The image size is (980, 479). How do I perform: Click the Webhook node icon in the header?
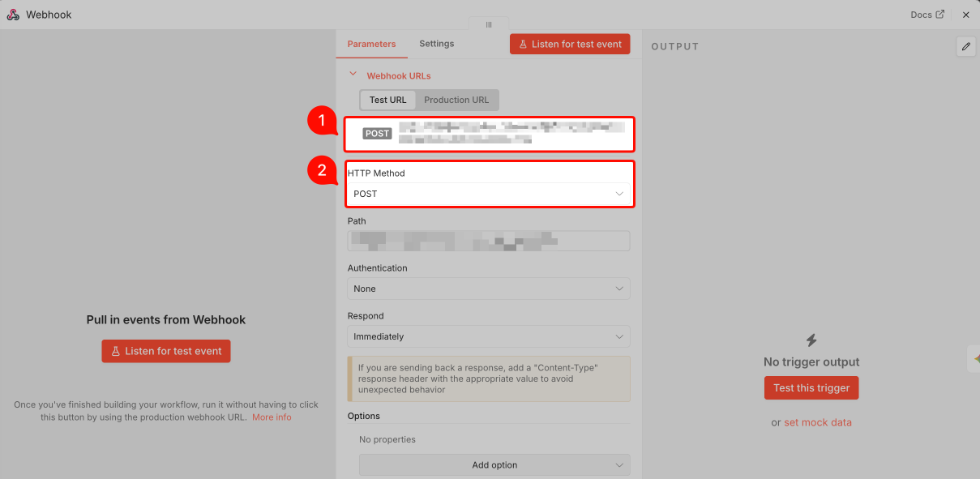tap(12, 14)
